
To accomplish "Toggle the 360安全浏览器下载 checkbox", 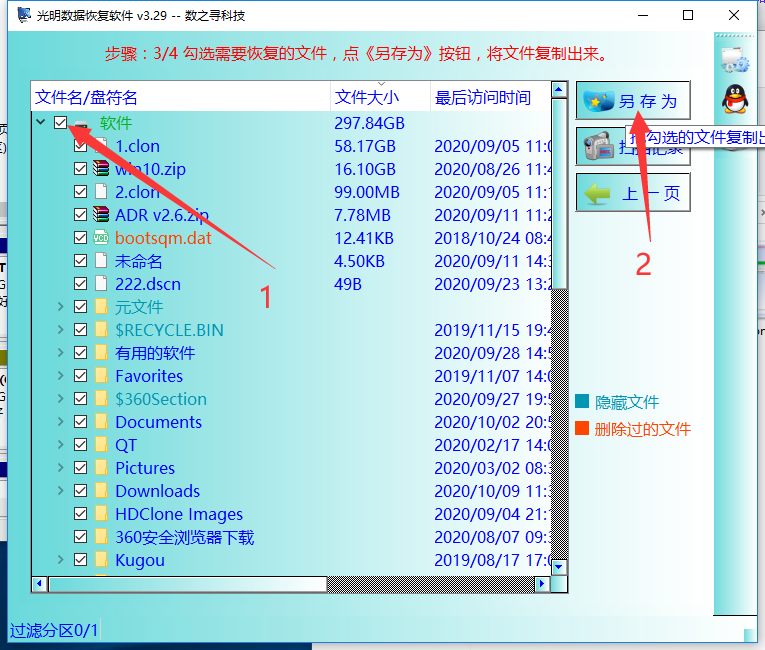I will click(x=81, y=536).
